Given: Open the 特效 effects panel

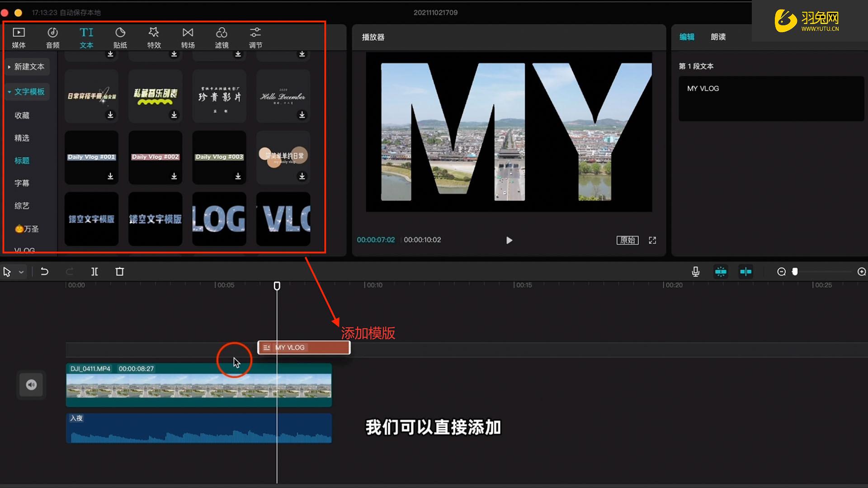Looking at the screenshot, I should [x=154, y=38].
